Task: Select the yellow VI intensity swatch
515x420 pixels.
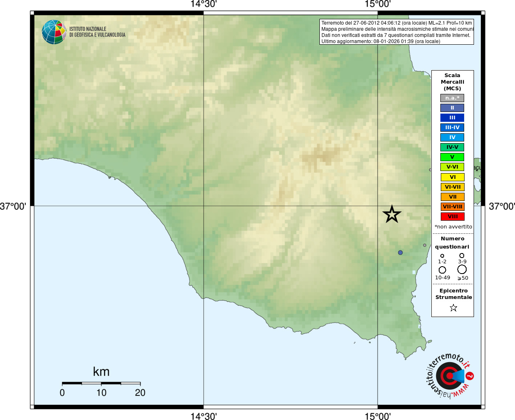Action: click(x=452, y=177)
